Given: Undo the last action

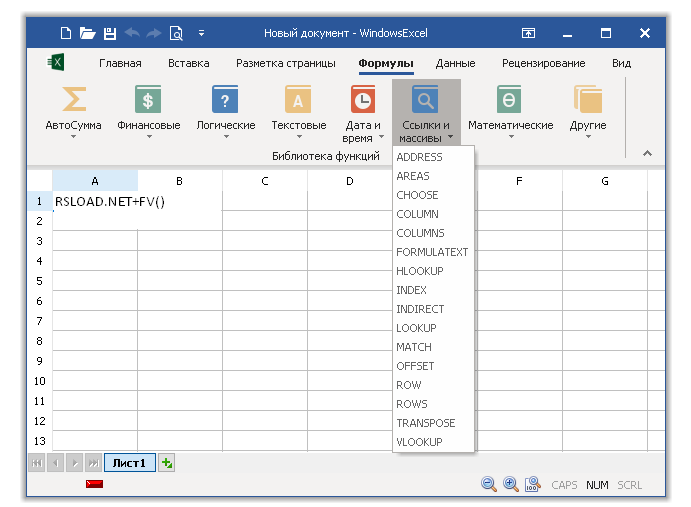Looking at the screenshot, I should point(132,33).
